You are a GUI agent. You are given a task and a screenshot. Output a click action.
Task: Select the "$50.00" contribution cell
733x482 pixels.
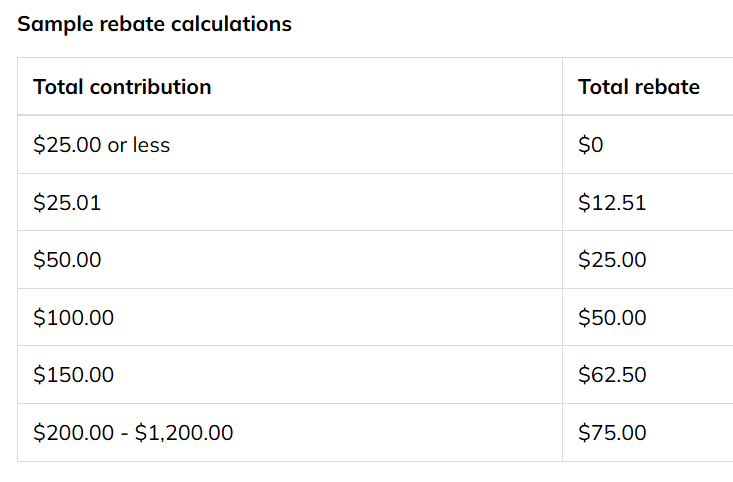[290, 260]
